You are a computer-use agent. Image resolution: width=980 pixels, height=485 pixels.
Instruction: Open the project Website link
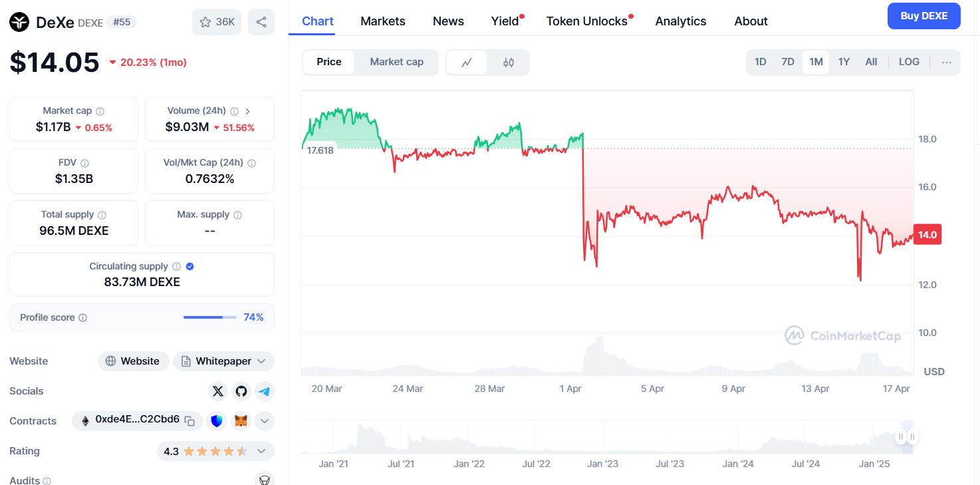tap(133, 361)
